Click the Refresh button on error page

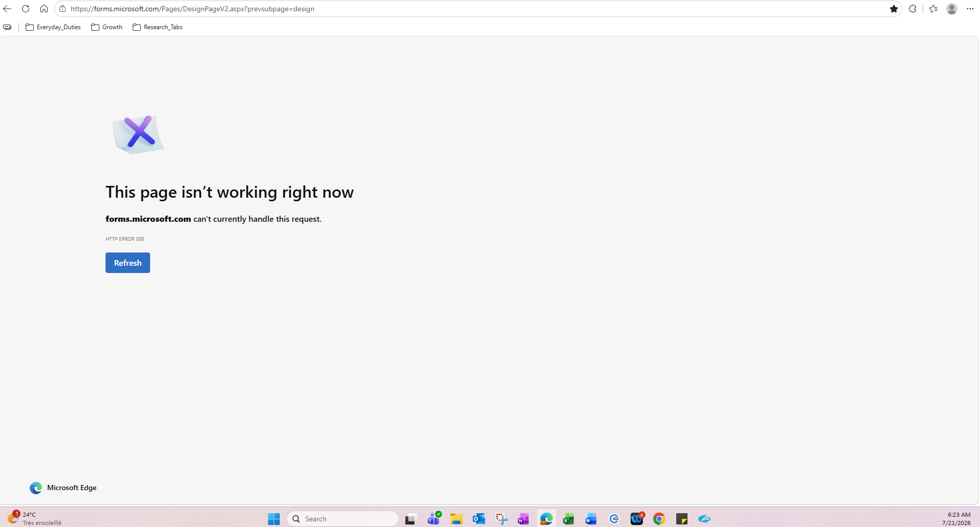pos(128,263)
